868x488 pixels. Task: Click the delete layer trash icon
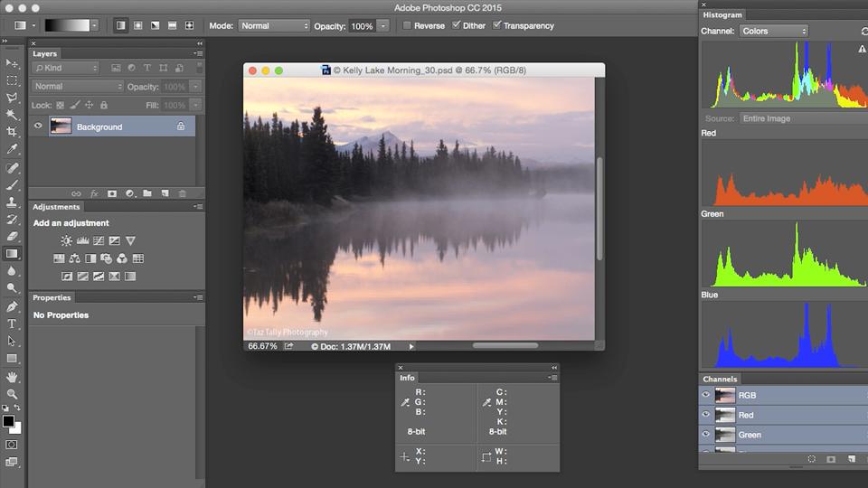pos(182,193)
